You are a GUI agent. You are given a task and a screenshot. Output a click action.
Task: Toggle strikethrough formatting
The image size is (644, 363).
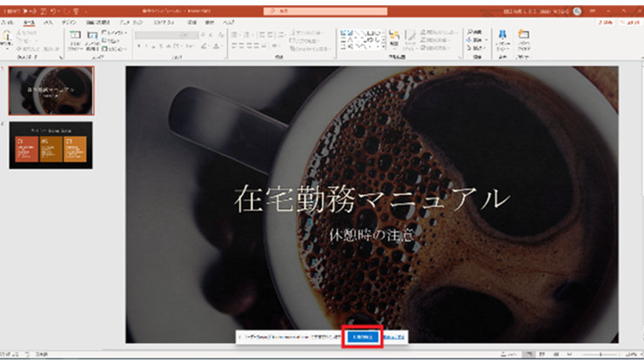pos(168,46)
